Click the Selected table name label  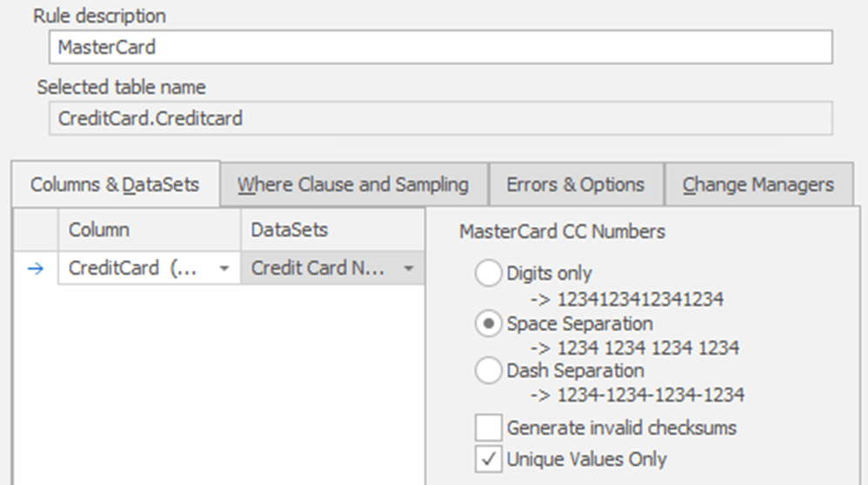(121, 88)
